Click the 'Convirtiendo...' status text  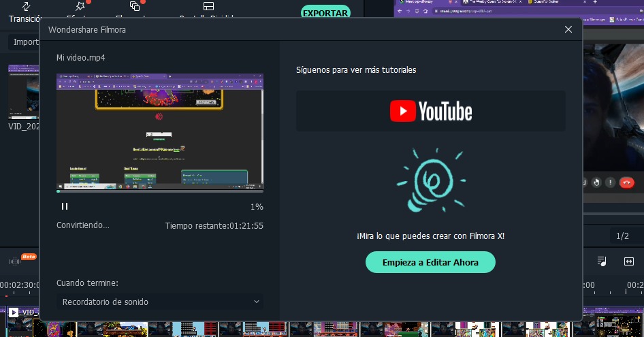[82, 225]
